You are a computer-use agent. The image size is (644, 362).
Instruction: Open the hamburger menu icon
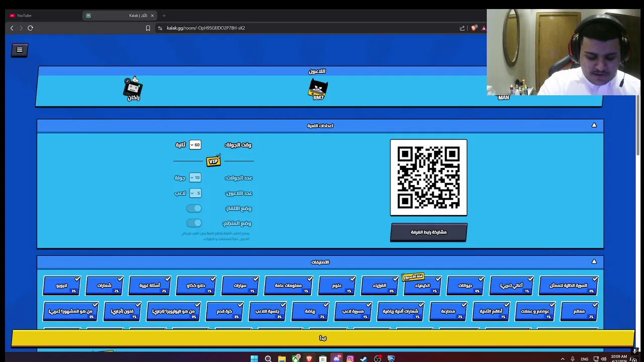click(x=20, y=50)
